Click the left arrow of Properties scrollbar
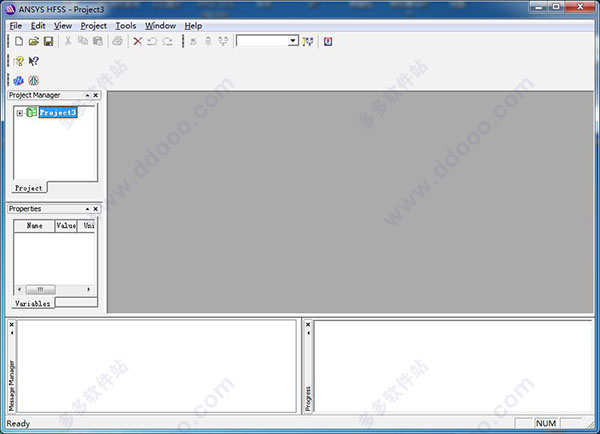Viewport: 600px width, 434px height. tap(20, 289)
